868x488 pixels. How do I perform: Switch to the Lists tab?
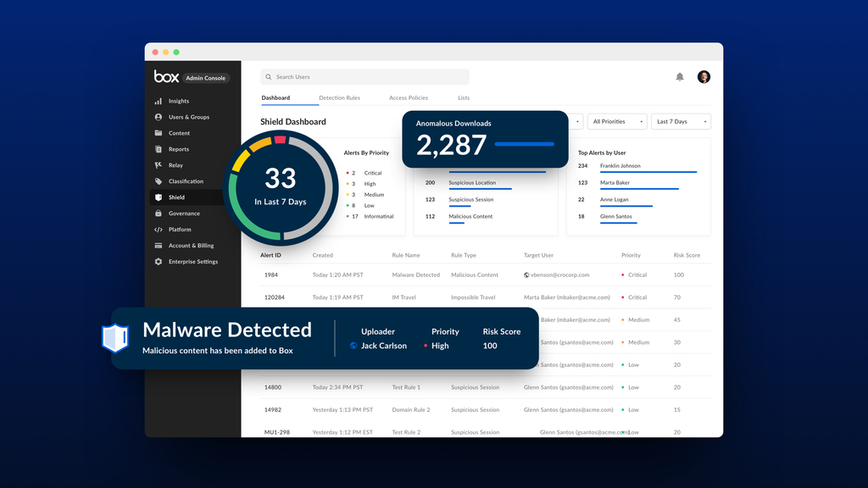[464, 98]
